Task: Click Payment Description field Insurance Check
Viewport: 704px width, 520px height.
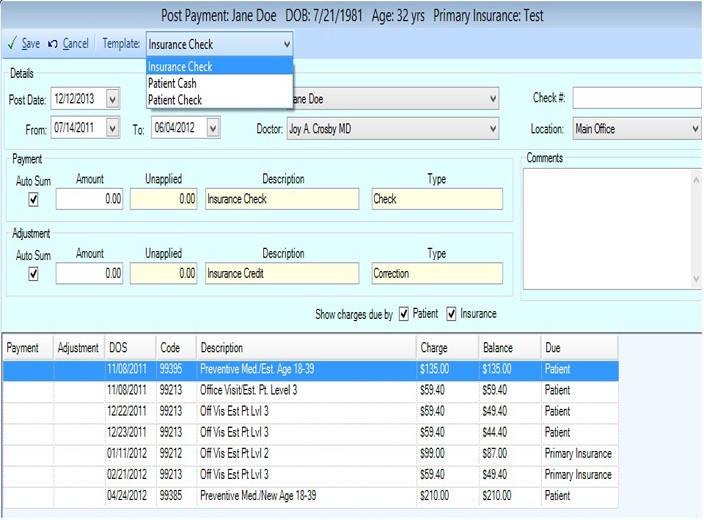Action: point(282,199)
